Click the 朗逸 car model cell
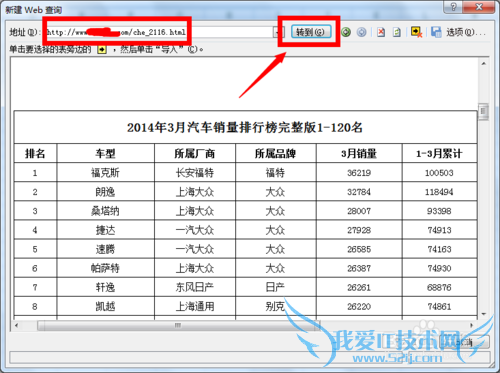The height and width of the screenshot is (373, 500). pos(105,192)
